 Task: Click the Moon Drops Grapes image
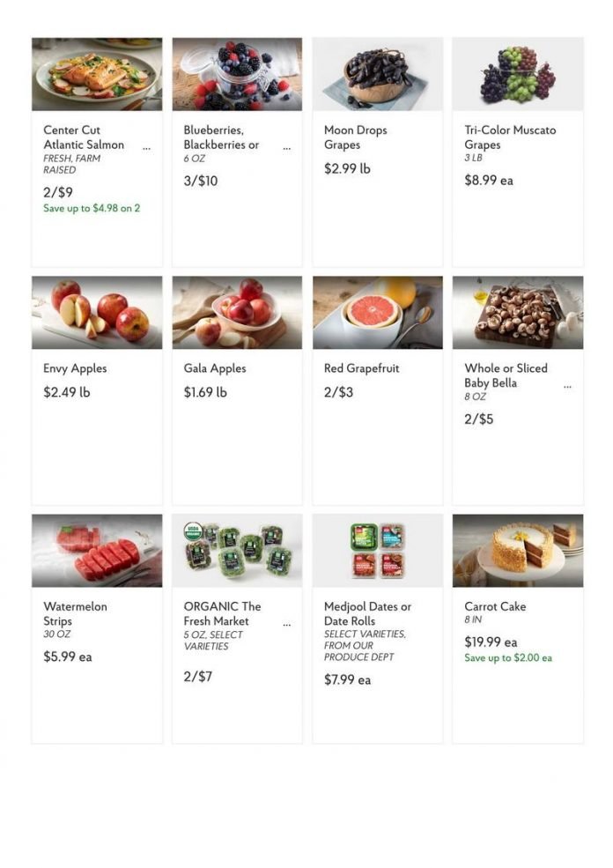(x=376, y=73)
